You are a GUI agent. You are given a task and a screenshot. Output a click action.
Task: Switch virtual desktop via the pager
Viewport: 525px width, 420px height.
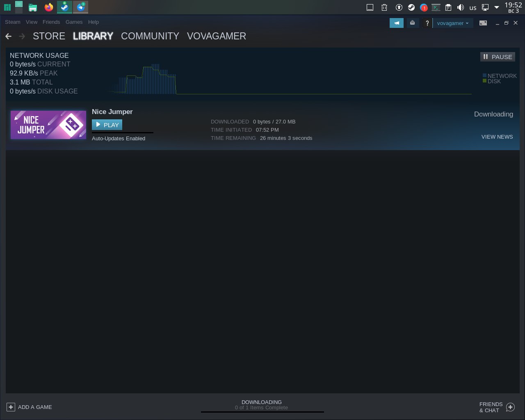coord(19,7)
